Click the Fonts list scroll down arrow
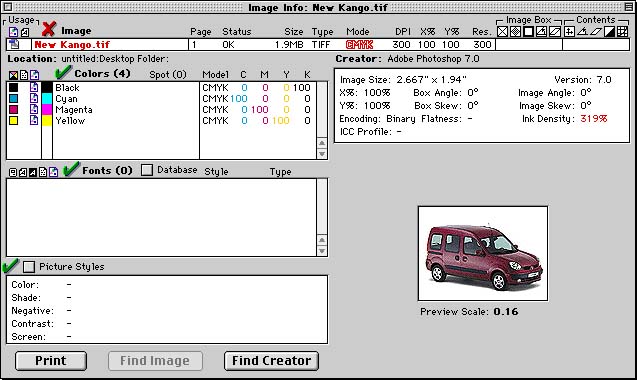 [x=322, y=251]
